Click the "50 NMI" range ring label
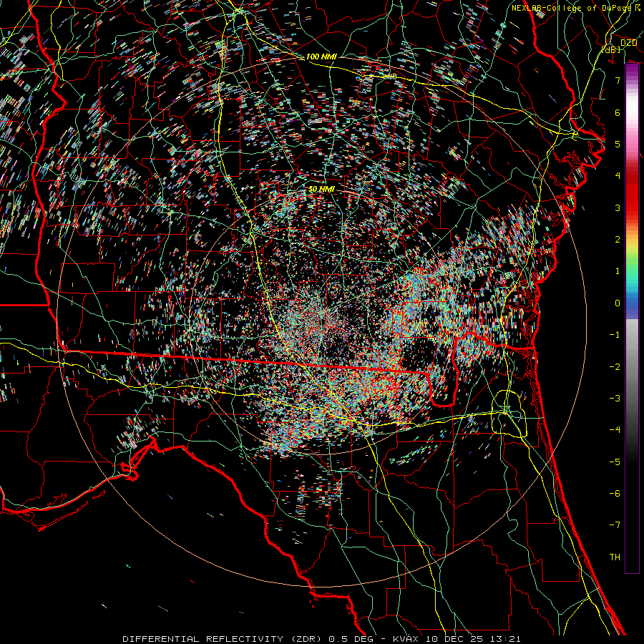This screenshot has height=644, width=644. coord(321,189)
